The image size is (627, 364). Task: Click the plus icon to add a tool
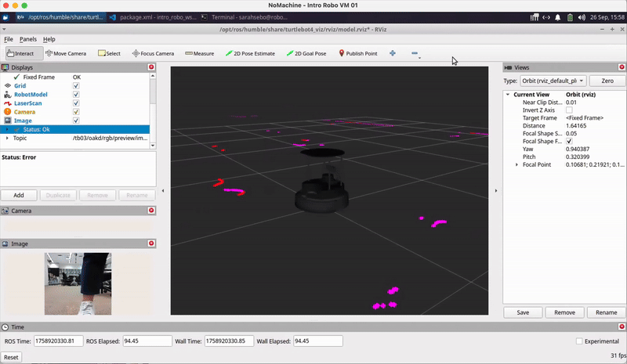click(x=393, y=53)
